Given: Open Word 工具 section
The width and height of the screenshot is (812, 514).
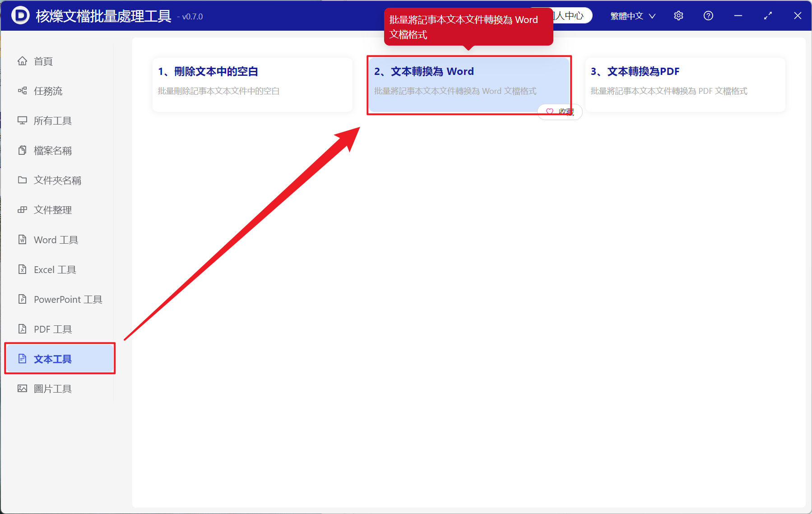Looking at the screenshot, I should [x=59, y=240].
